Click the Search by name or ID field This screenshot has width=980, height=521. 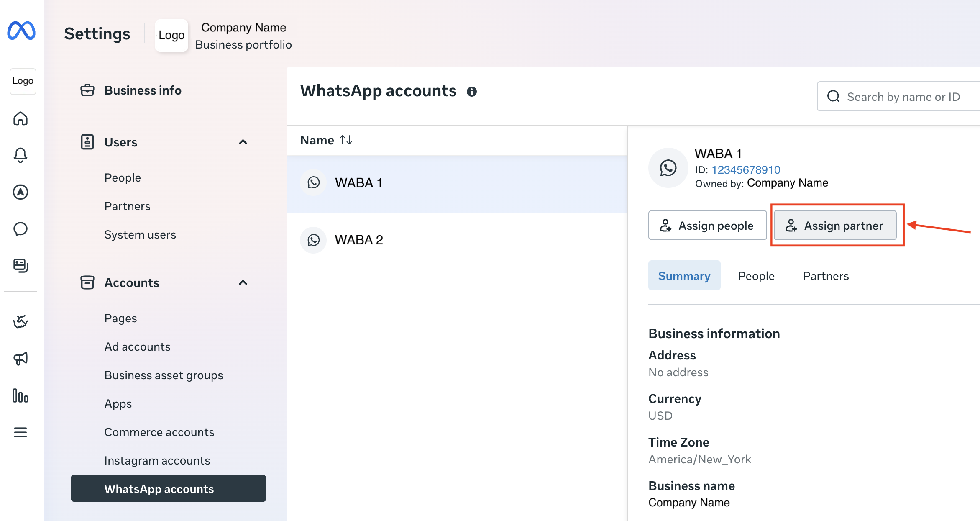point(898,97)
